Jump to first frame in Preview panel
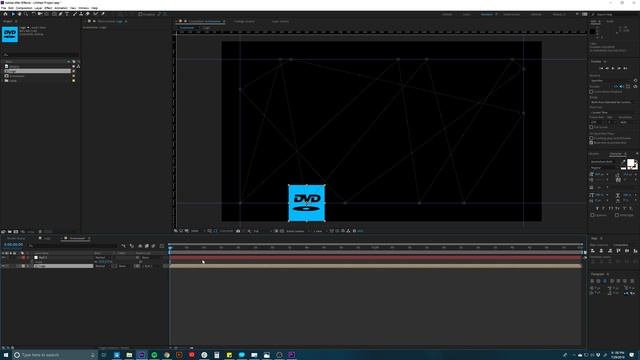 click(601, 68)
